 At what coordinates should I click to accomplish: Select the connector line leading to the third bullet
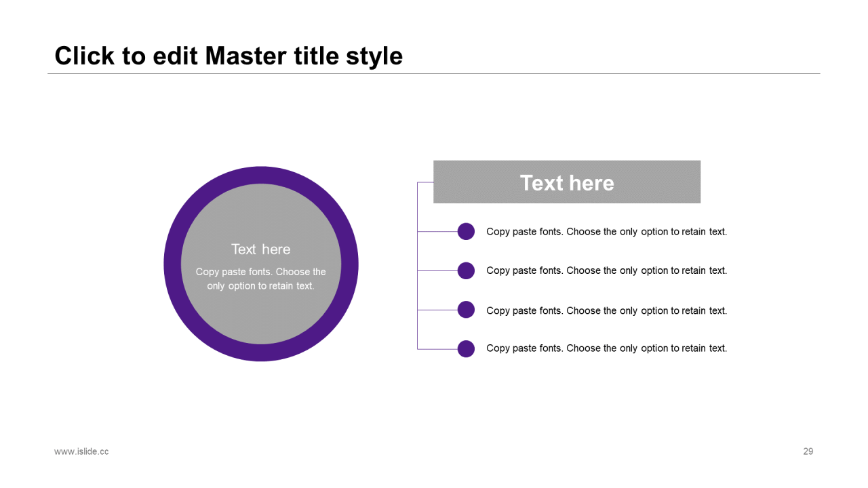(x=437, y=310)
